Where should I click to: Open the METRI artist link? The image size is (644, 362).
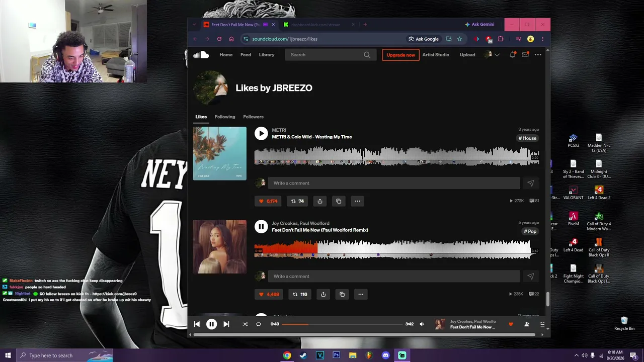coord(279,130)
